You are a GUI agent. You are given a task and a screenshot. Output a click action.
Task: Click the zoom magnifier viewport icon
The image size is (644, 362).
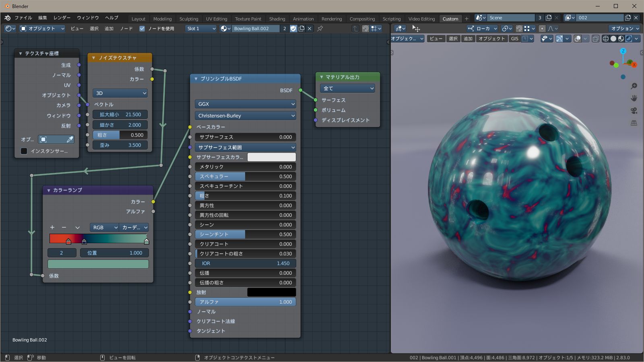pos(634,86)
